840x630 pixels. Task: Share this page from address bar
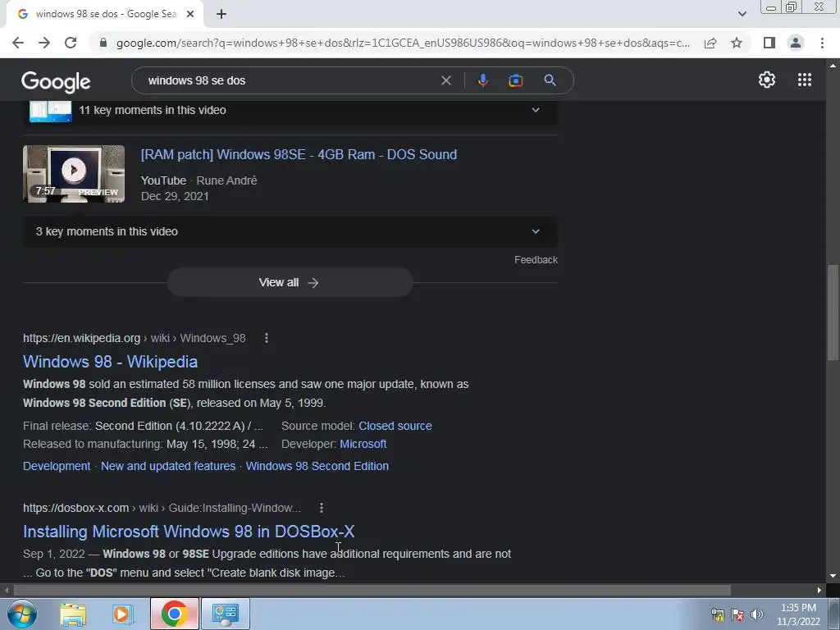pos(710,43)
